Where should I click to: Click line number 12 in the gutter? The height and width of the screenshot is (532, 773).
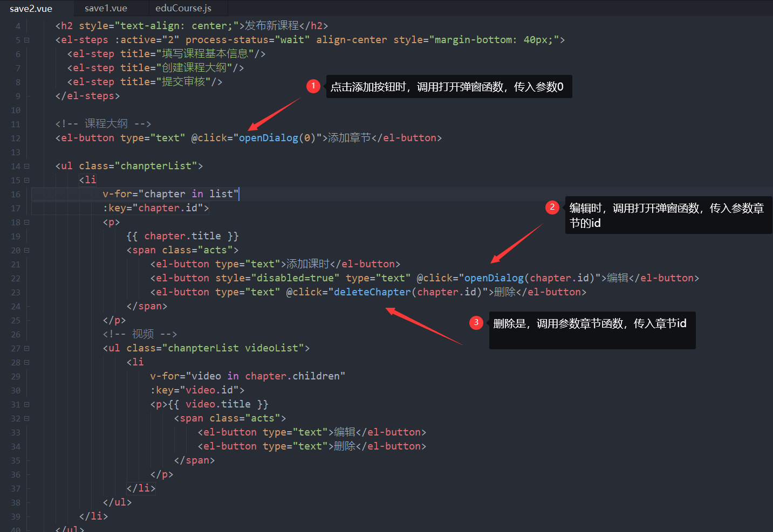16,139
